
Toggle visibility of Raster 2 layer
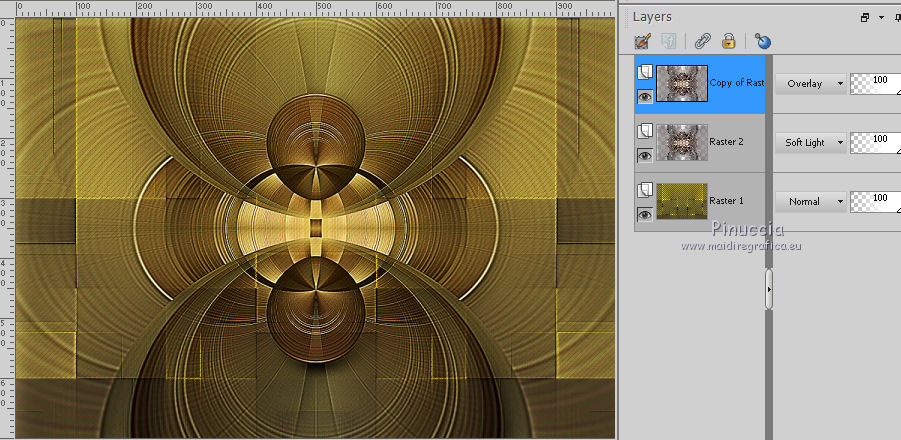(645, 155)
